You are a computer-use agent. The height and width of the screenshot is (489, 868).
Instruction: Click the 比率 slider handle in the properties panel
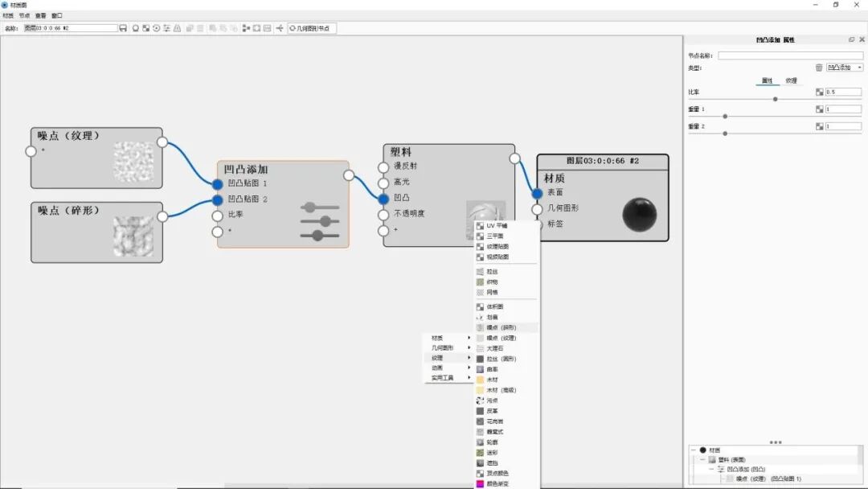775,99
